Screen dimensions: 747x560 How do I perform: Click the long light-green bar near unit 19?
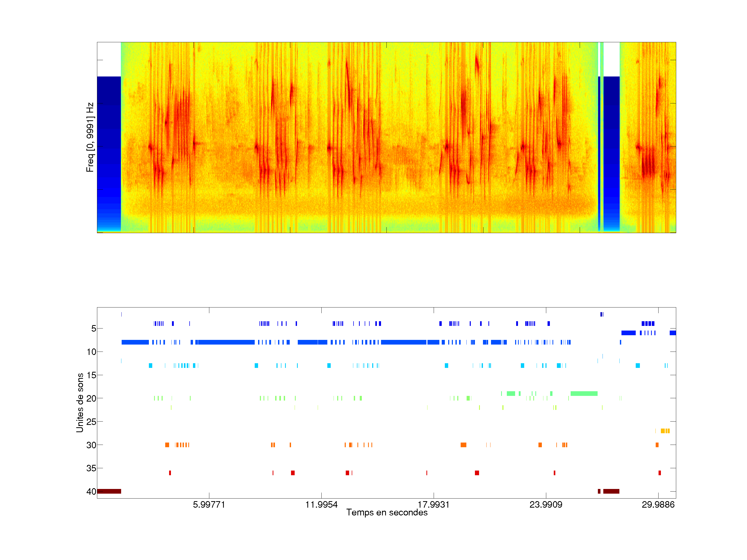point(584,394)
